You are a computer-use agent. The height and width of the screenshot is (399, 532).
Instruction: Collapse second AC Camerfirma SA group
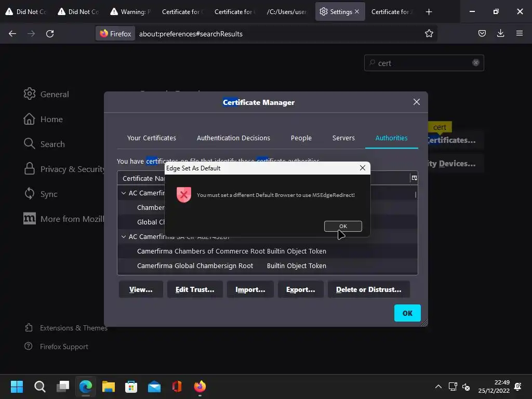(x=124, y=237)
